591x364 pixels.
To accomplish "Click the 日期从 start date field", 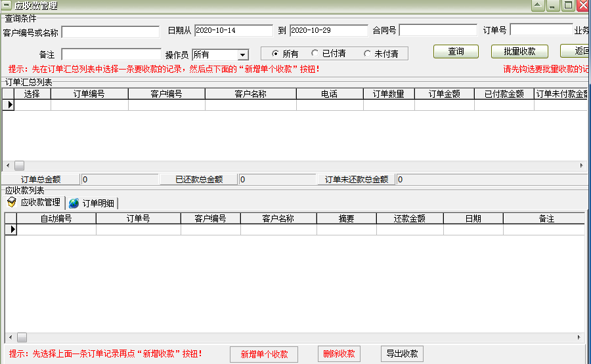I will tap(234, 30).
